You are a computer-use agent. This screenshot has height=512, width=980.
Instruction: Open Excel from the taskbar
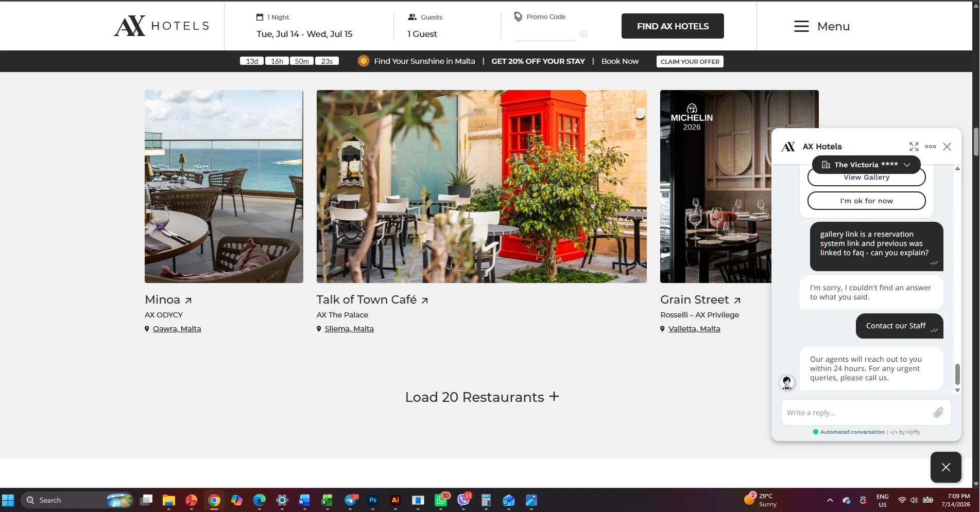pos(327,500)
